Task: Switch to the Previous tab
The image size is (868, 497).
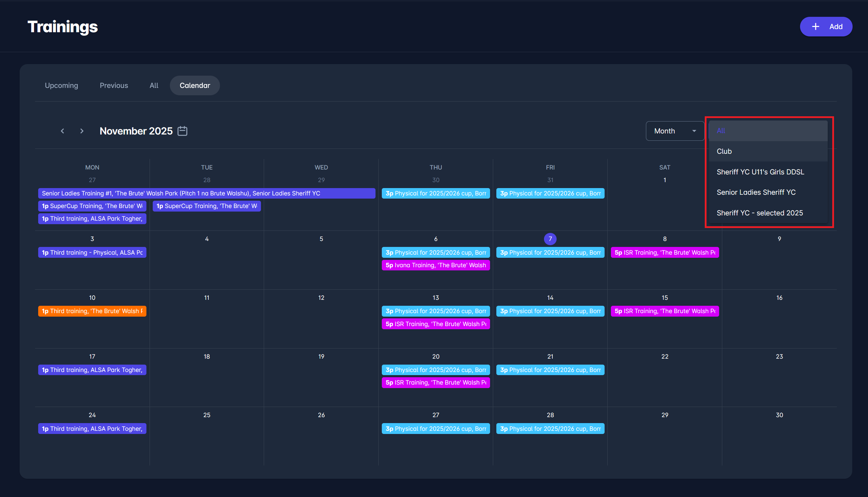Action: [114, 85]
